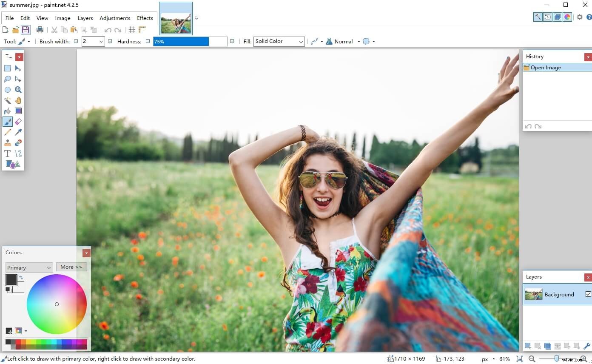The height and width of the screenshot is (364, 592).
Task: Toggle the ruler display icon
Action: point(142,29)
